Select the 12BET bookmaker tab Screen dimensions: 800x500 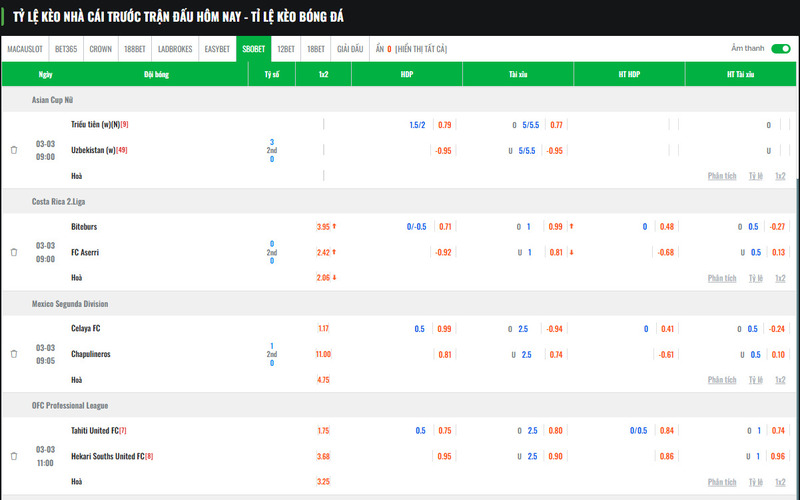[x=286, y=49]
